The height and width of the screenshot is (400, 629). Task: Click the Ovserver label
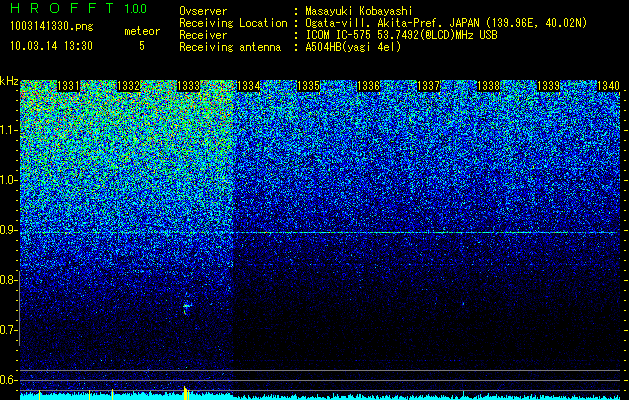click(x=203, y=11)
